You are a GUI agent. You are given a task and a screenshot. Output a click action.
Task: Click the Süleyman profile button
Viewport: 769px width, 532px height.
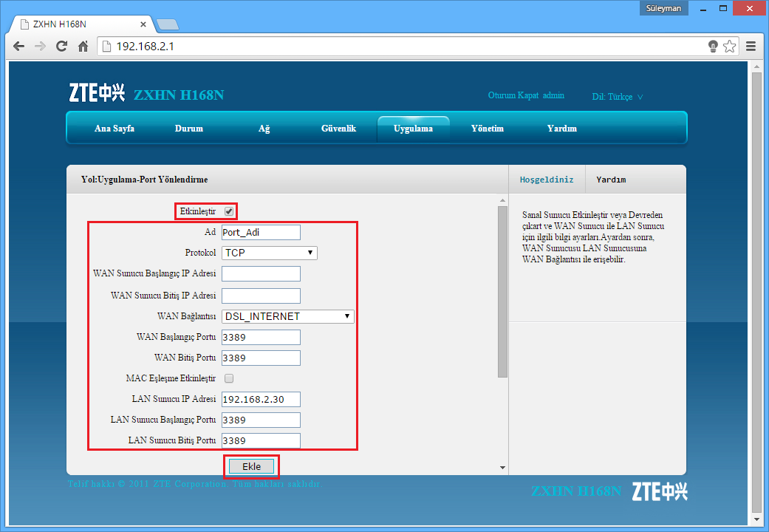(663, 8)
